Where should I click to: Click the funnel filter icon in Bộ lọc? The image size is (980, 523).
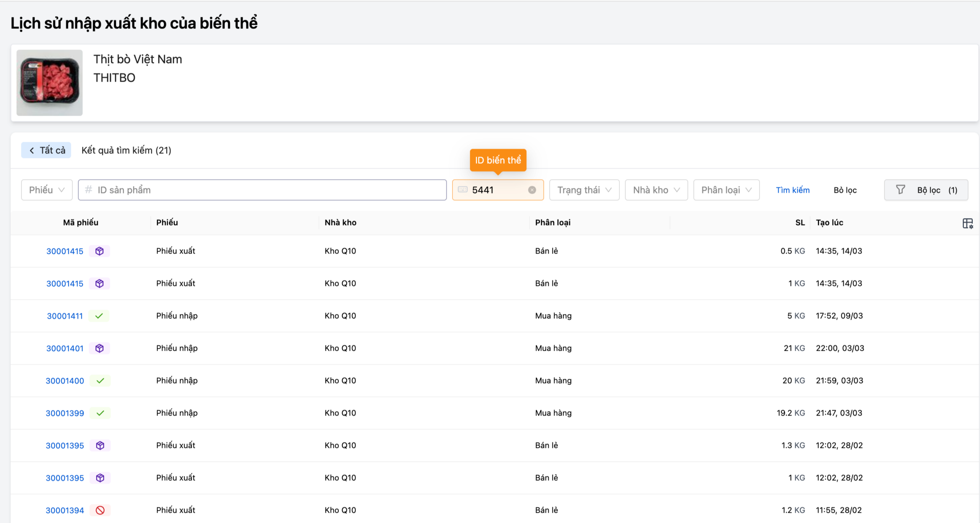coord(900,190)
